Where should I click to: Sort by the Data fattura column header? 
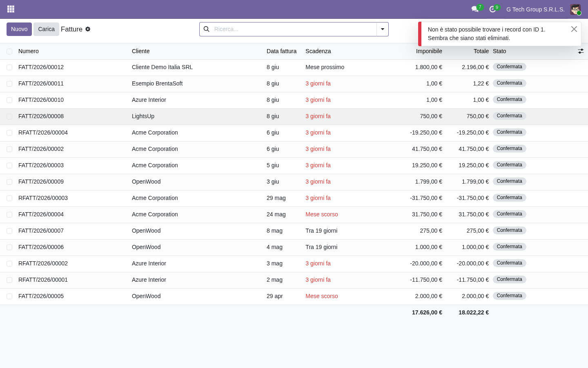pyautogui.click(x=282, y=51)
